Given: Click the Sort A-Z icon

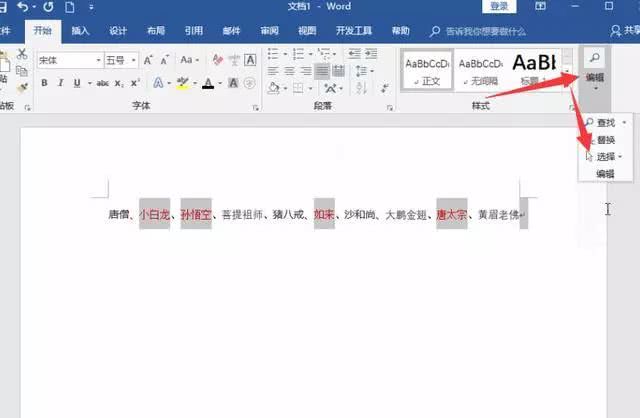Looking at the screenshot, I should pos(361,88).
